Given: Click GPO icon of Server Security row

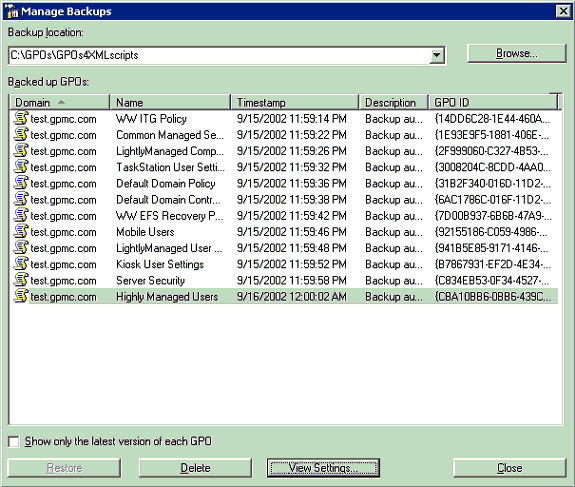Looking at the screenshot, I should pyautogui.click(x=21, y=279).
